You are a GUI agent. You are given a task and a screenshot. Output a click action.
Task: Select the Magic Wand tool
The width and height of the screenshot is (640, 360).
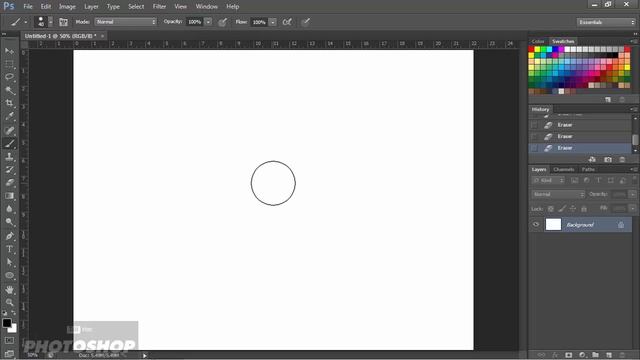[x=9, y=90]
